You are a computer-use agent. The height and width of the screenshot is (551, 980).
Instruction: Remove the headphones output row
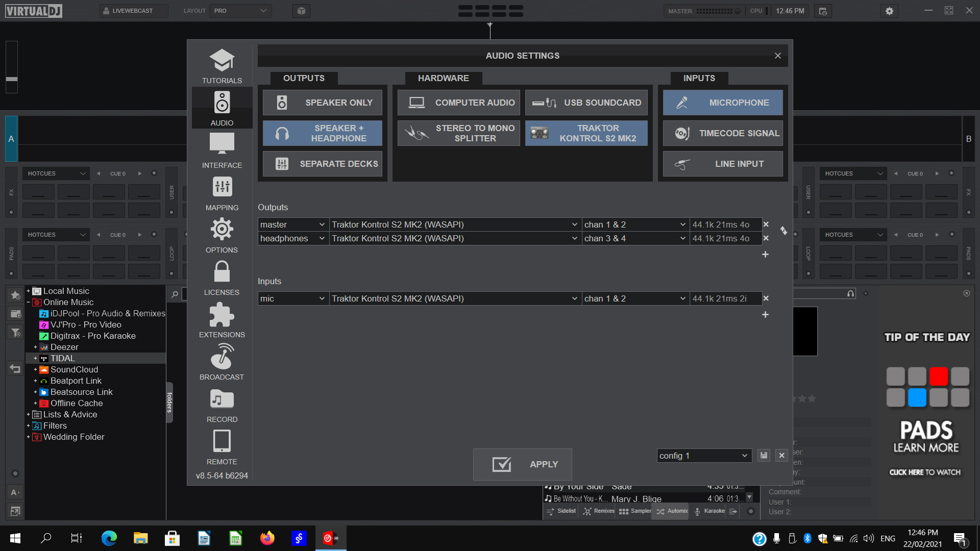(x=766, y=238)
